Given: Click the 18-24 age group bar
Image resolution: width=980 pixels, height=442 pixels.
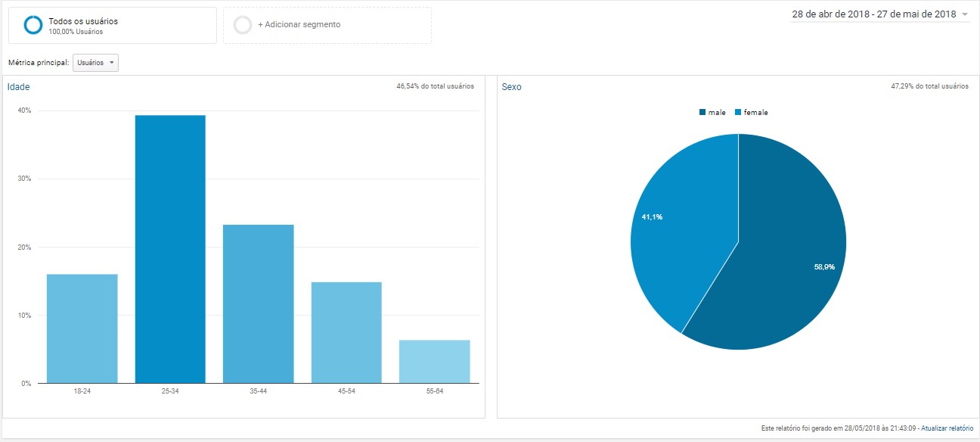Looking at the screenshot, I should click(x=82, y=328).
